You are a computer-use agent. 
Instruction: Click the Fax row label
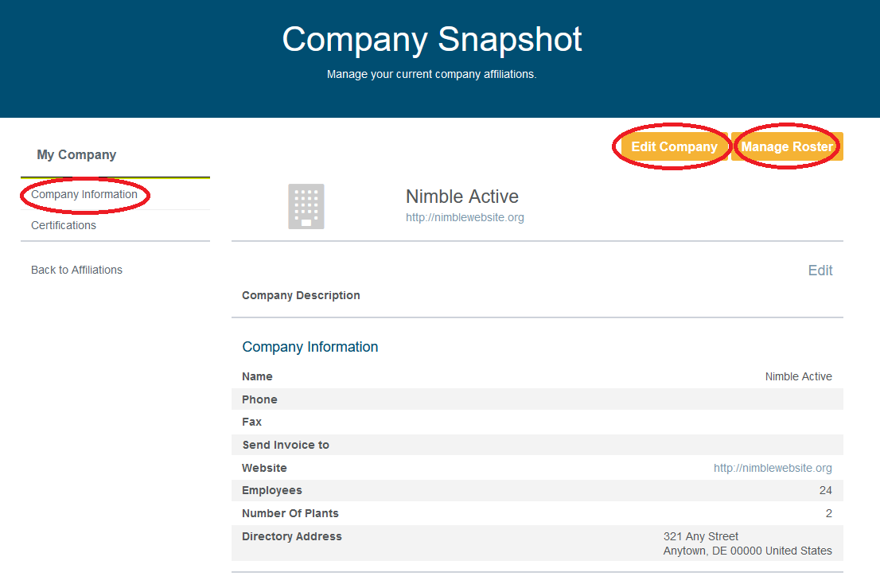pos(251,422)
